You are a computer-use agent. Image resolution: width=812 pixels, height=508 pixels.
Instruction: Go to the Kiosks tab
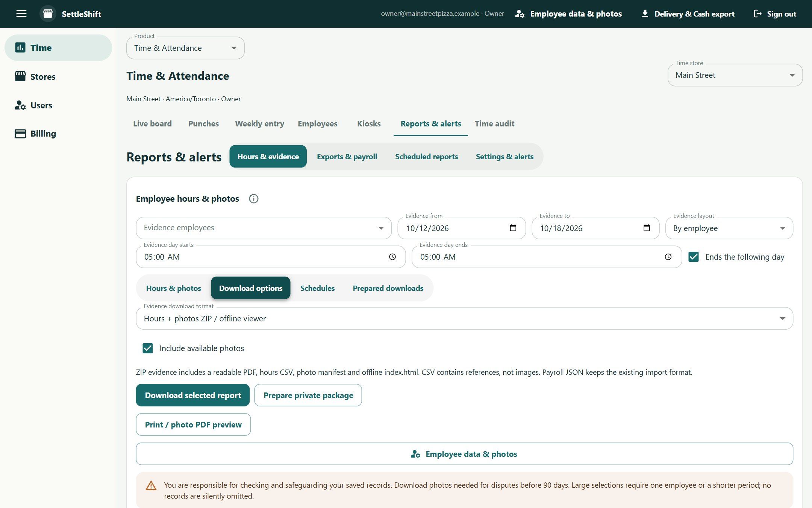(x=369, y=124)
